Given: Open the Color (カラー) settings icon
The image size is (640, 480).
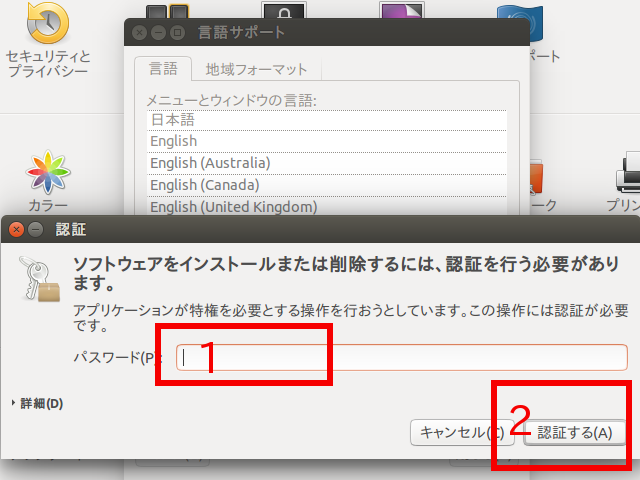Looking at the screenshot, I should (x=47, y=173).
